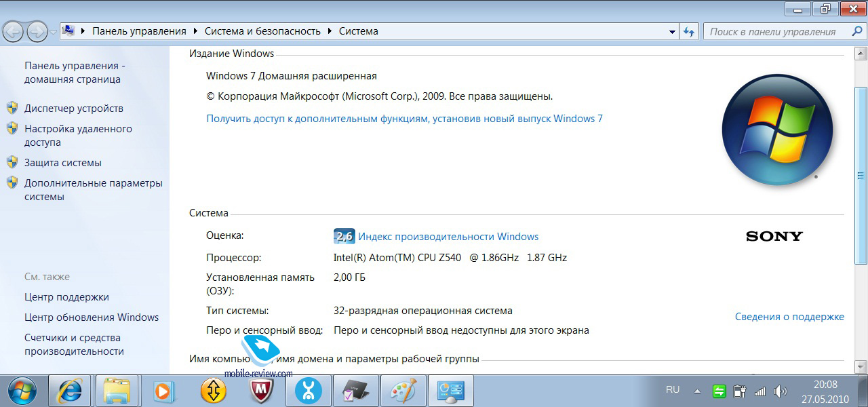Click the 32-разрядная операционная система text
Screen dimensions: 868x407
tap(423, 311)
